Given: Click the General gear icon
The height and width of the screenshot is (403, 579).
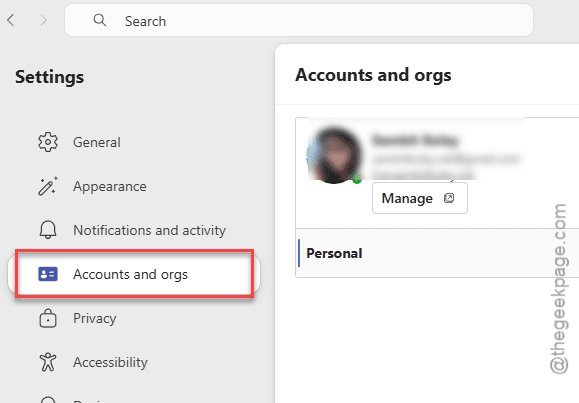Looking at the screenshot, I should tap(48, 142).
